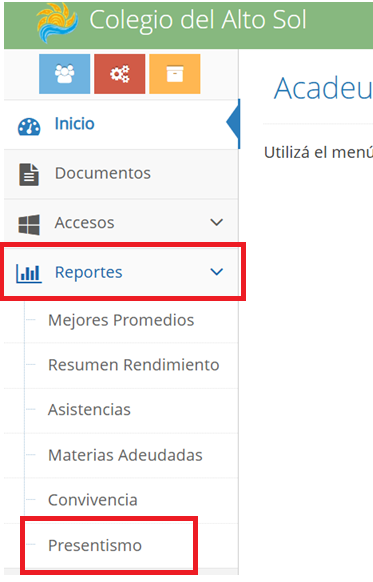Select Asistencias report

[x=89, y=410]
